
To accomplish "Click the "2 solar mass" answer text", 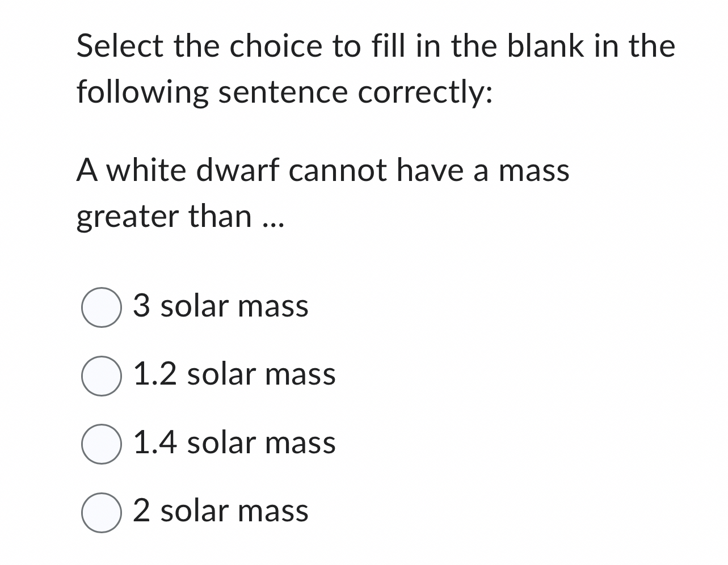I will (220, 512).
